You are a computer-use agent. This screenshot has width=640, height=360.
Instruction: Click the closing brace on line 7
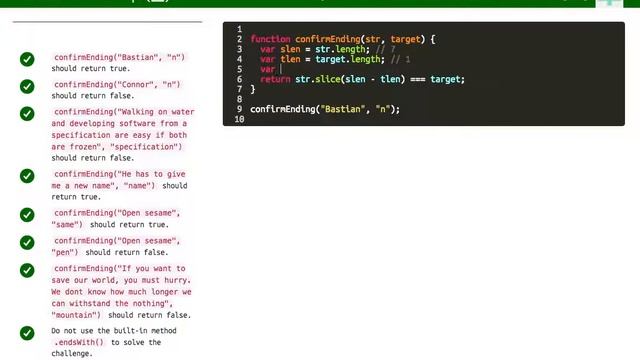tap(253, 89)
